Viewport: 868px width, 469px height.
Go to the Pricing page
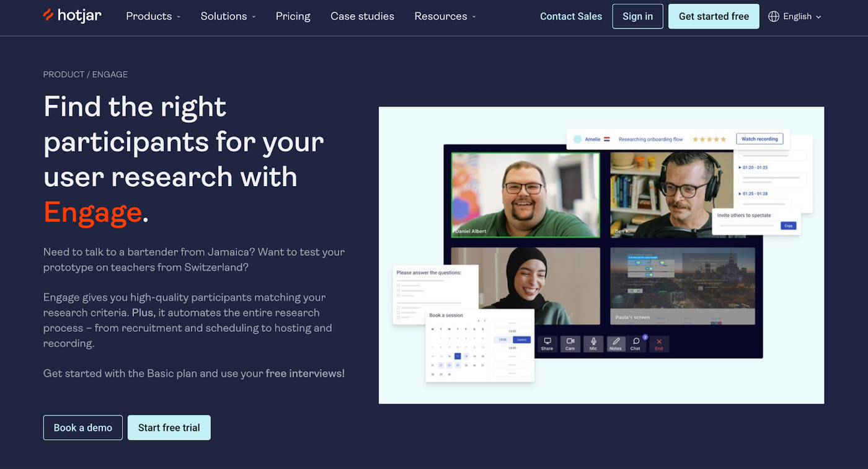(x=293, y=16)
